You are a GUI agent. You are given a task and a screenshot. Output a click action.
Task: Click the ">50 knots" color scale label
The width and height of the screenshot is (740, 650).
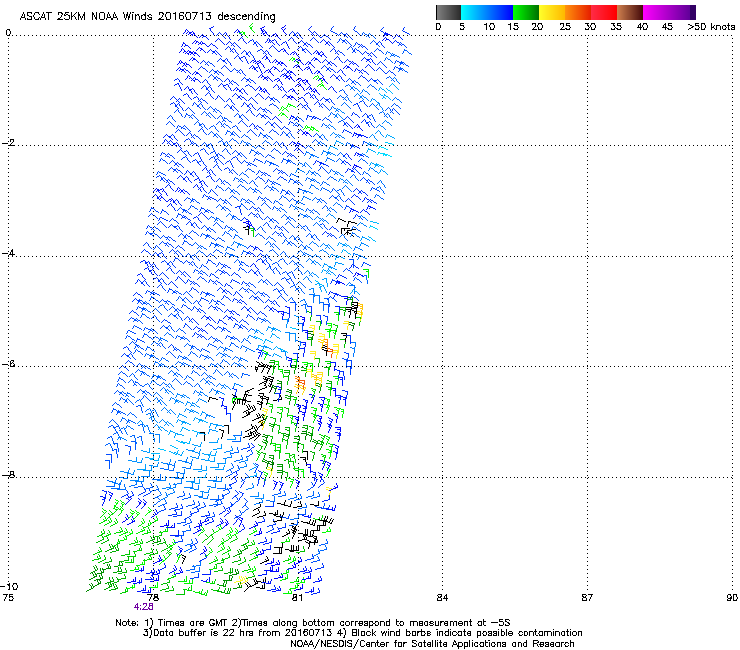711,27
